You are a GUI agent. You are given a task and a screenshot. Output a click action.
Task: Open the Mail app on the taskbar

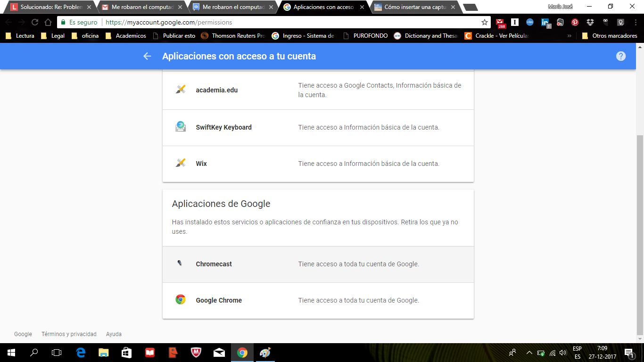coord(219,353)
